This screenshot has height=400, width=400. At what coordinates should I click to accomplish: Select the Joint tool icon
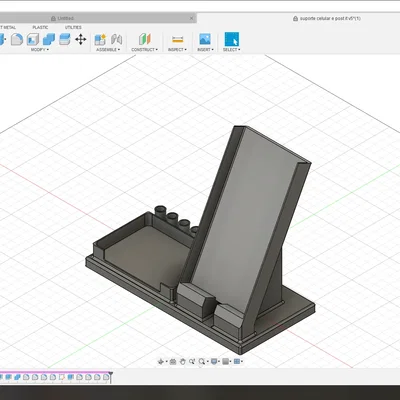coord(116,39)
